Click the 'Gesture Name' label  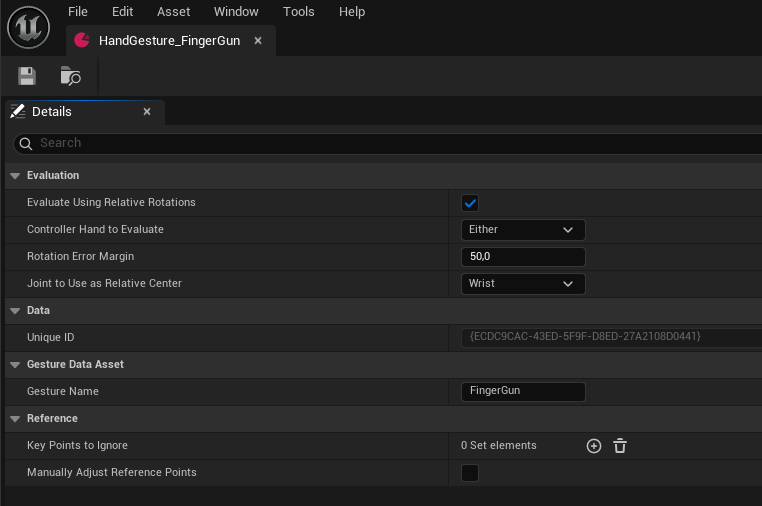[x=63, y=391]
